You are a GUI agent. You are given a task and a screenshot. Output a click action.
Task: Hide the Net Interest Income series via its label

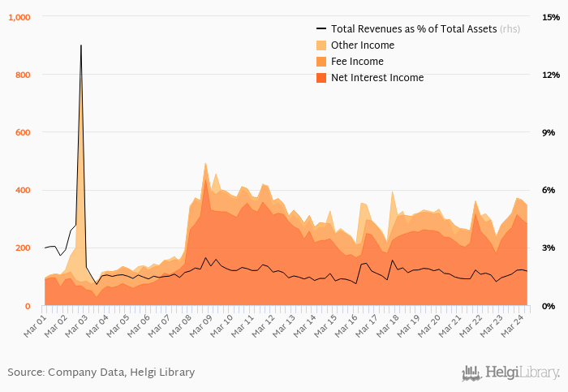pos(377,78)
